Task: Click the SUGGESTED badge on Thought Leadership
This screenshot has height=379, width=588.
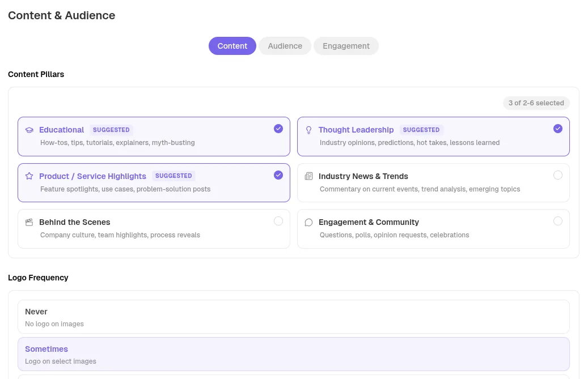Action: (x=421, y=130)
